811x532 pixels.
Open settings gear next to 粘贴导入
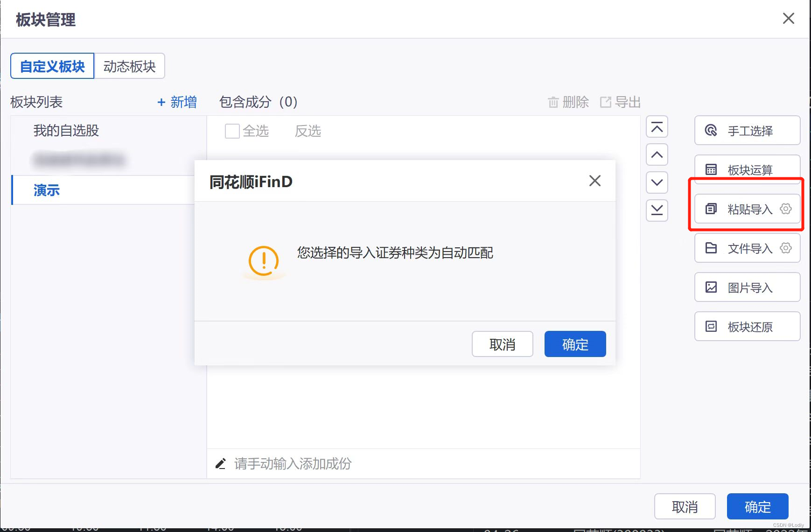[785, 209]
